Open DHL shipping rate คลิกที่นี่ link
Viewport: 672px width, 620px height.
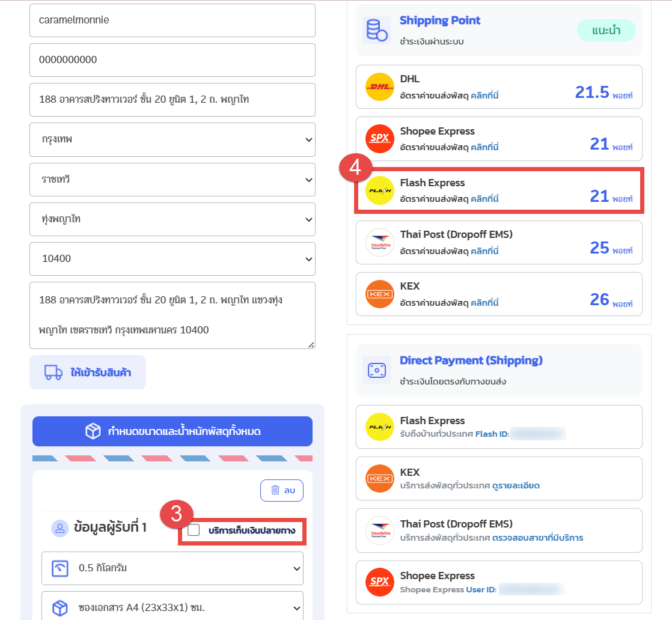click(x=484, y=95)
